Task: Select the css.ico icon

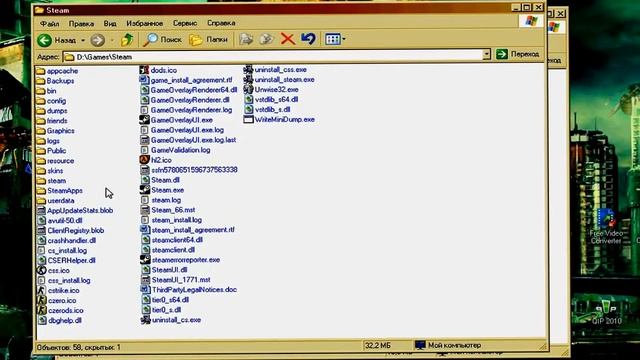Action: click(41, 270)
